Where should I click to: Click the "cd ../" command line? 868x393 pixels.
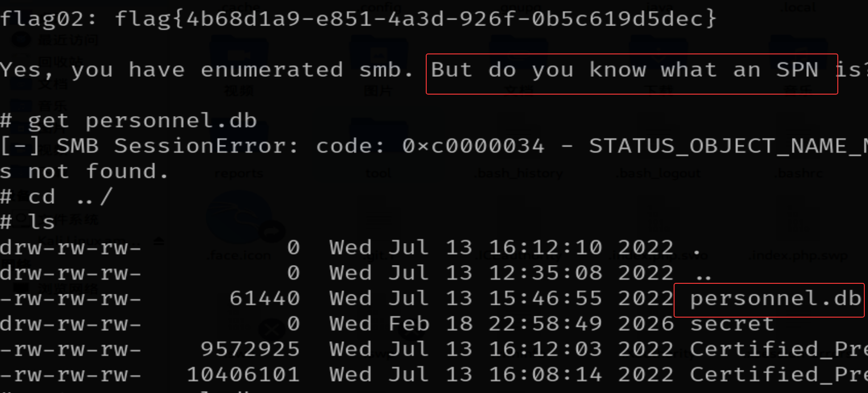point(69,197)
